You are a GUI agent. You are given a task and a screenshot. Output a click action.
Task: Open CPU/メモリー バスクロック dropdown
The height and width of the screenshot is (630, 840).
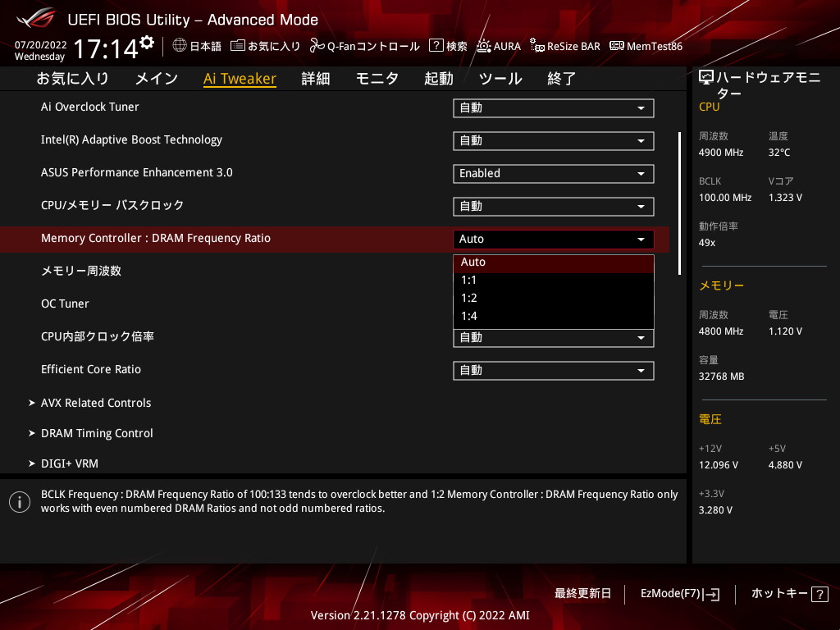554,206
